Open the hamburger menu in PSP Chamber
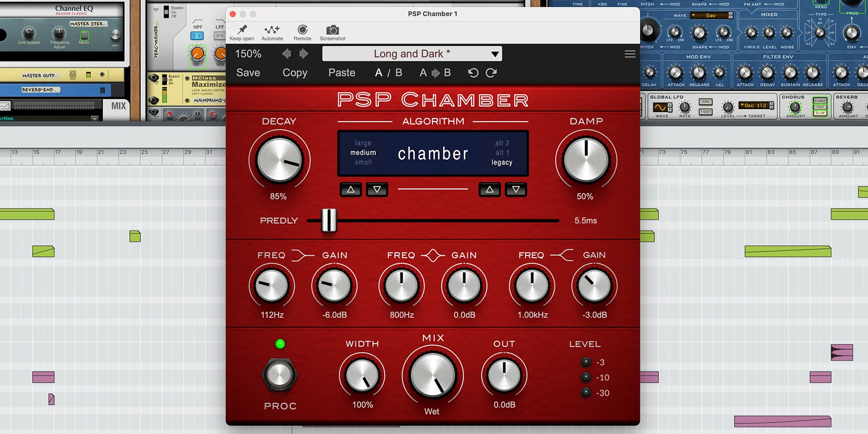 coord(629,54)
